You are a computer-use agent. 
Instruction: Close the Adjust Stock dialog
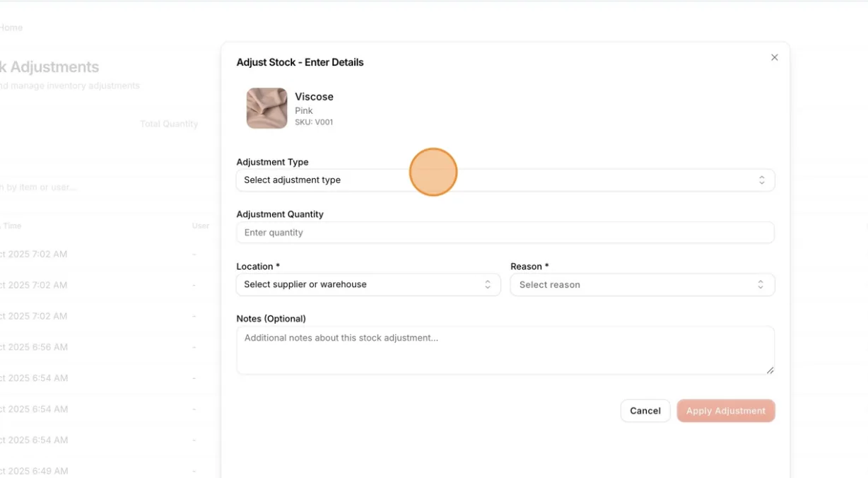coord(774,57)
